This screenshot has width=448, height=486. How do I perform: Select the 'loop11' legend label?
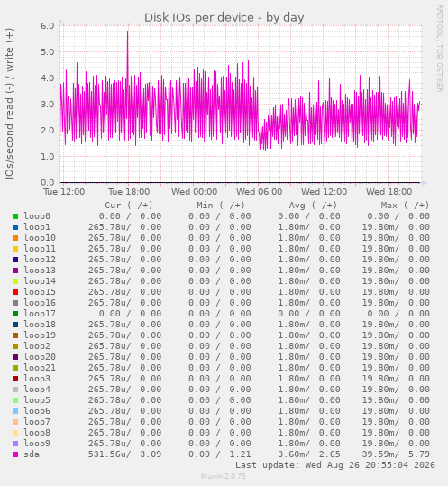pos(40,249)
